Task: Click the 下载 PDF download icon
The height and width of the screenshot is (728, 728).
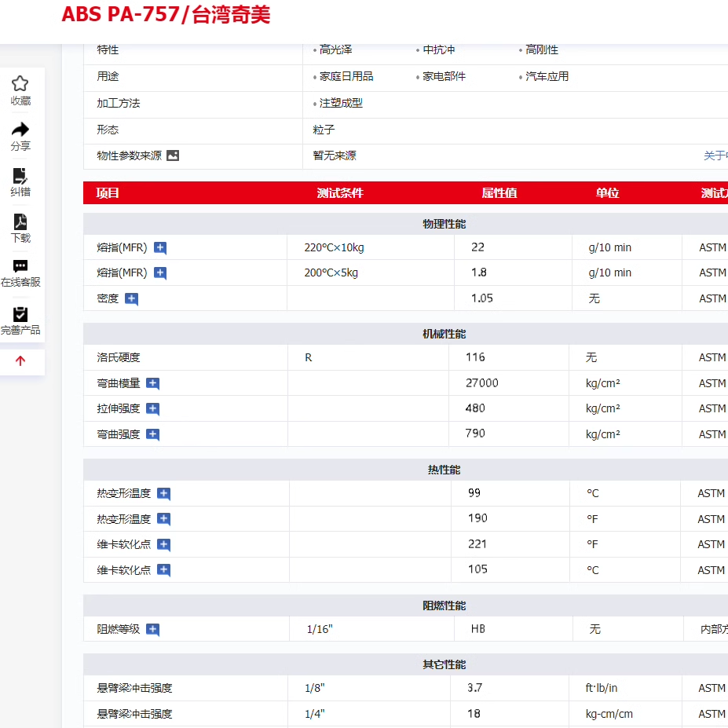Action: coord(20,222)
